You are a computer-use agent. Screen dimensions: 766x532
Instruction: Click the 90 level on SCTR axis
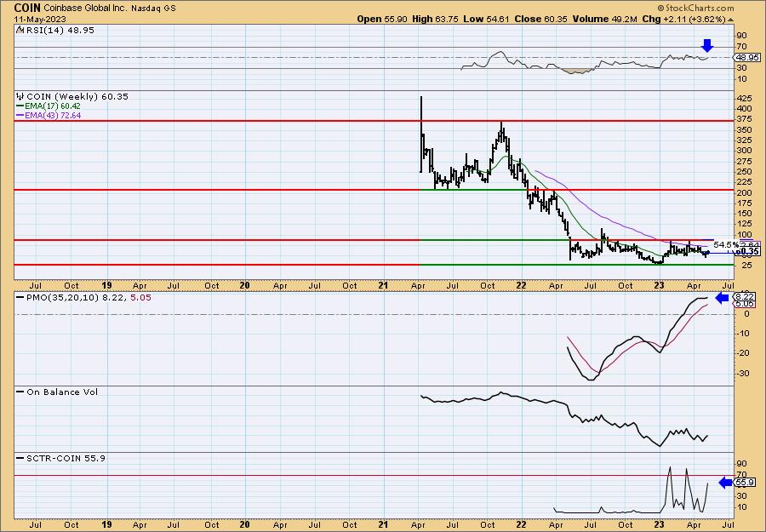tap(741, 464)
